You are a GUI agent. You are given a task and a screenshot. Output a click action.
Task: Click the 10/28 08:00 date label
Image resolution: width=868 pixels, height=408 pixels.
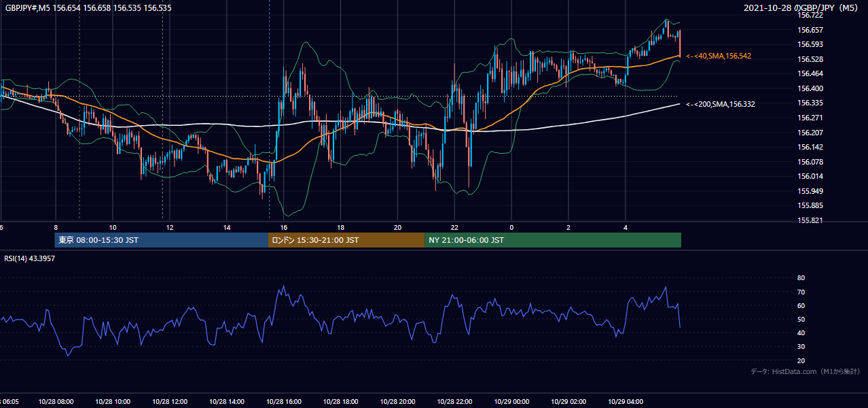coord(56,402)
